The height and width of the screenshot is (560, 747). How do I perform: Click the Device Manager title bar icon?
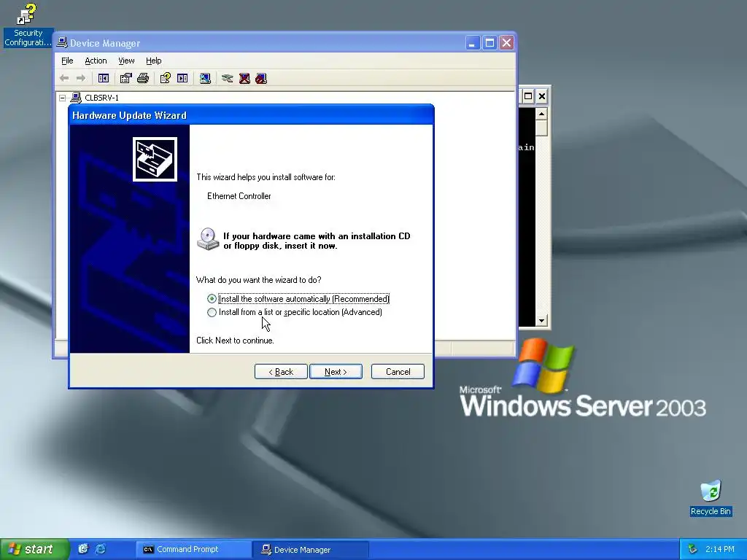(x=62, y=42)
